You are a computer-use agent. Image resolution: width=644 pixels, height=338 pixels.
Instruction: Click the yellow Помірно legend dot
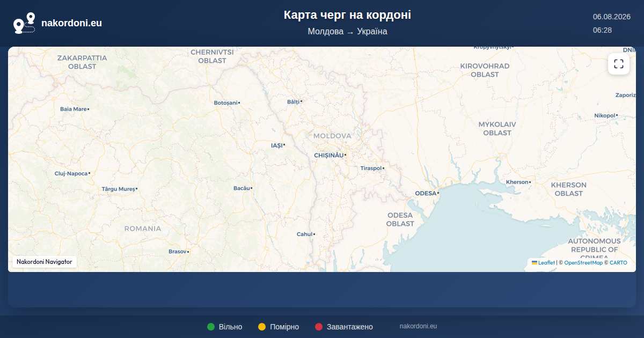tap(262, 327)
